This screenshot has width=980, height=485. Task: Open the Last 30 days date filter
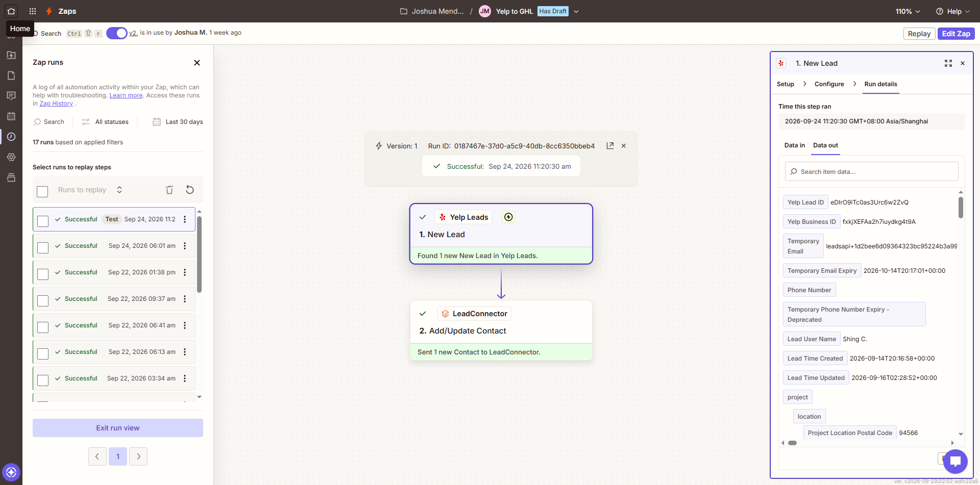coord(178,122)
